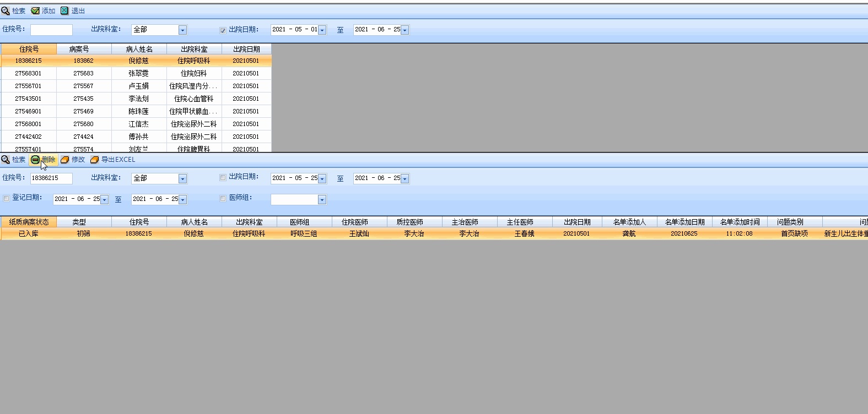Screen dimensions: 868x414
Task: Click the 问题类别 column header
Action: (795, 222)
